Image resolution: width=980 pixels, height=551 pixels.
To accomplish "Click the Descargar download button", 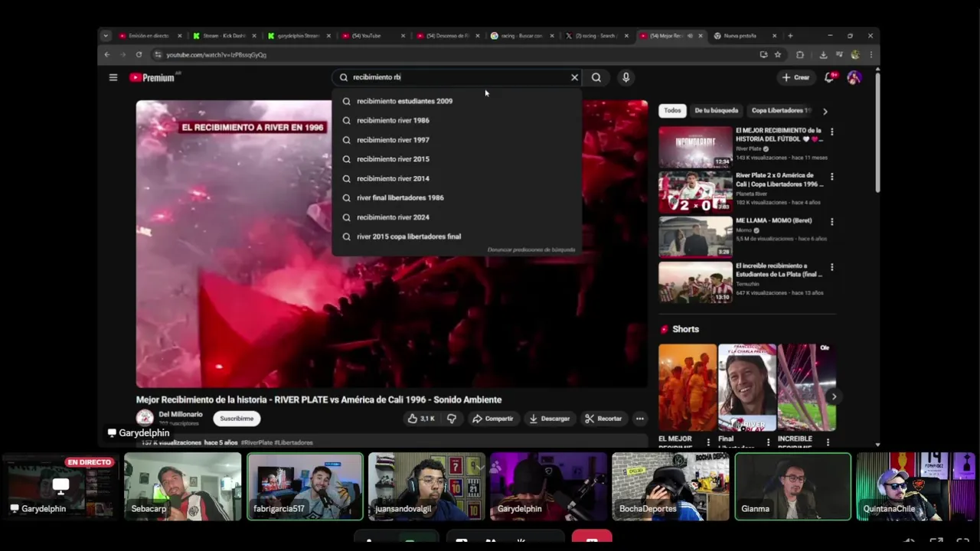I will [549, 419].
